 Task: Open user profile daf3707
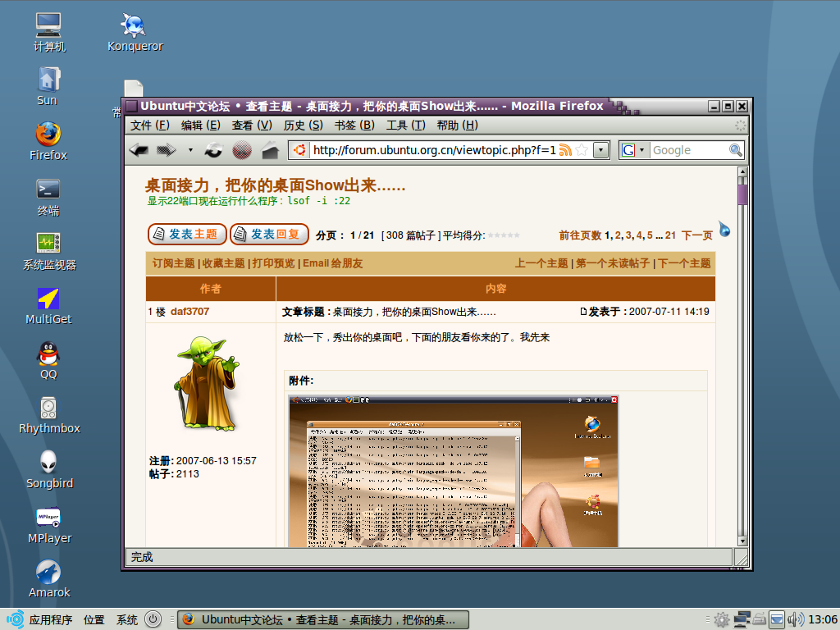click(189, 311)
